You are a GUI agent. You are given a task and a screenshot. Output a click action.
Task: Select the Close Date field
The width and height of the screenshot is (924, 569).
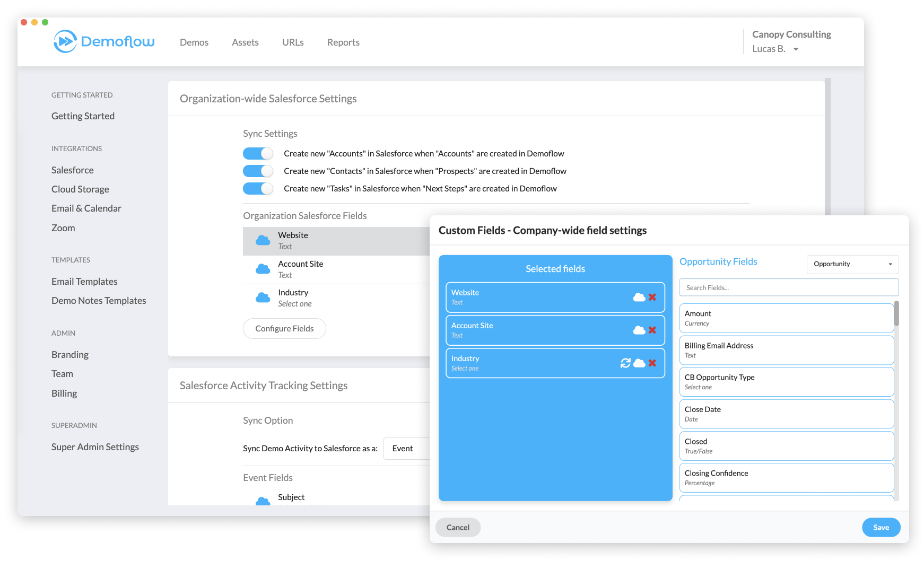786,414
